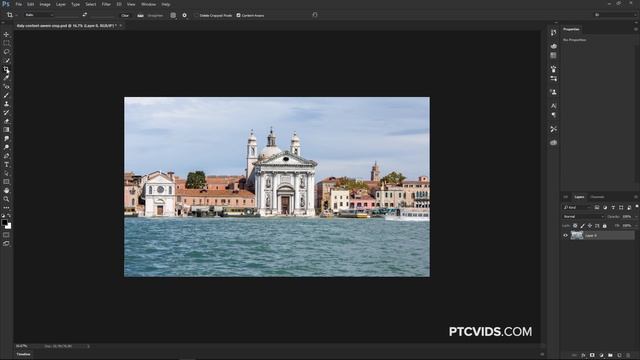Select the Lasso tool
Image resolution: width=640 pixels, height=360 pixels.
[x=6, y=52]
